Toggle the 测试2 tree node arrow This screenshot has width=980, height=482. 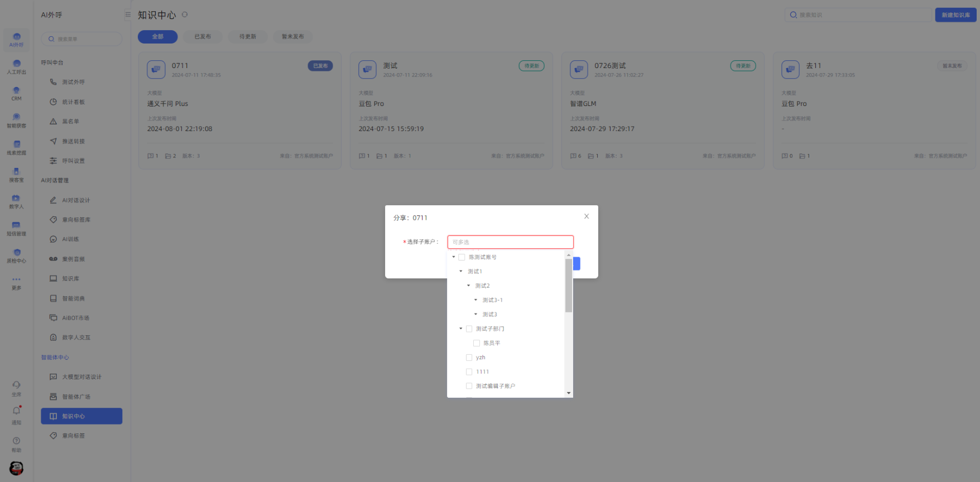pyautogui.click(x=468, y=286)
